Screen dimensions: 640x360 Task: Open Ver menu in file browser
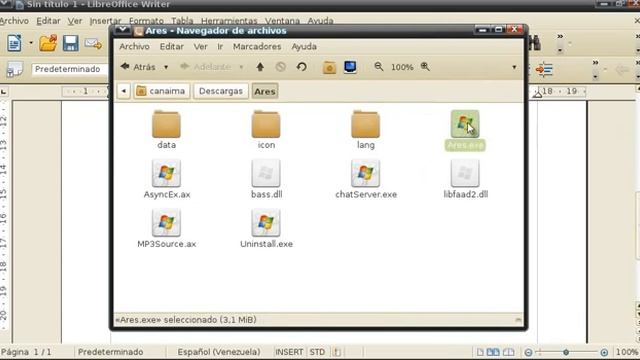pos(200,47)
